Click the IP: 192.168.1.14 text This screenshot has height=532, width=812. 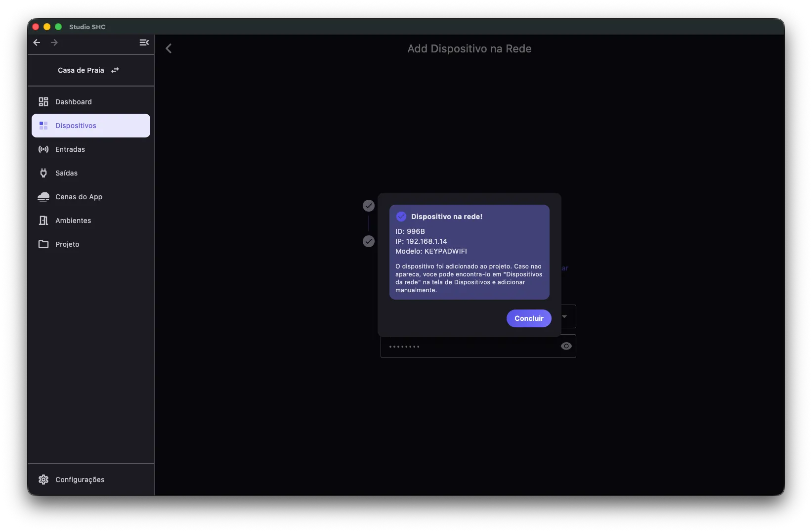421,241
